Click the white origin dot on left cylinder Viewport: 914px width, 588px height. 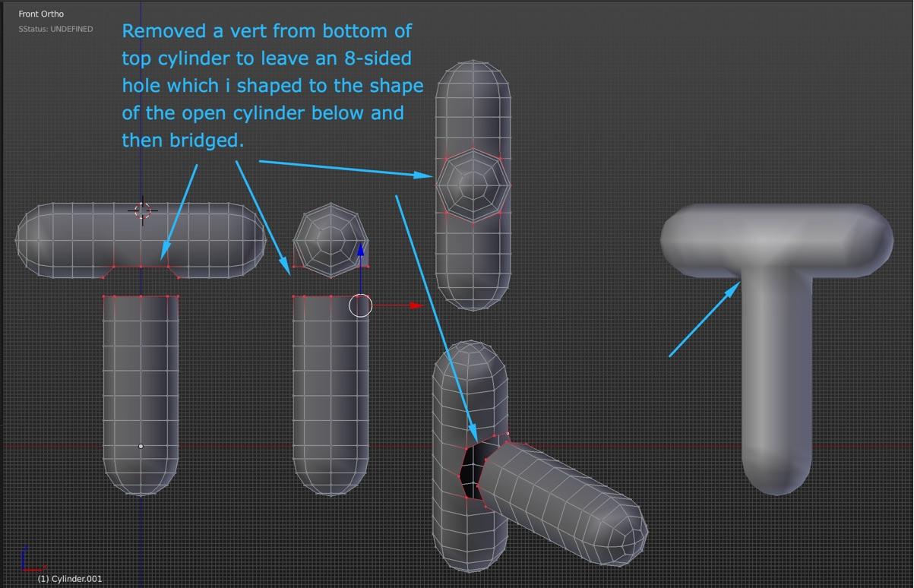(x=141, y=446)
